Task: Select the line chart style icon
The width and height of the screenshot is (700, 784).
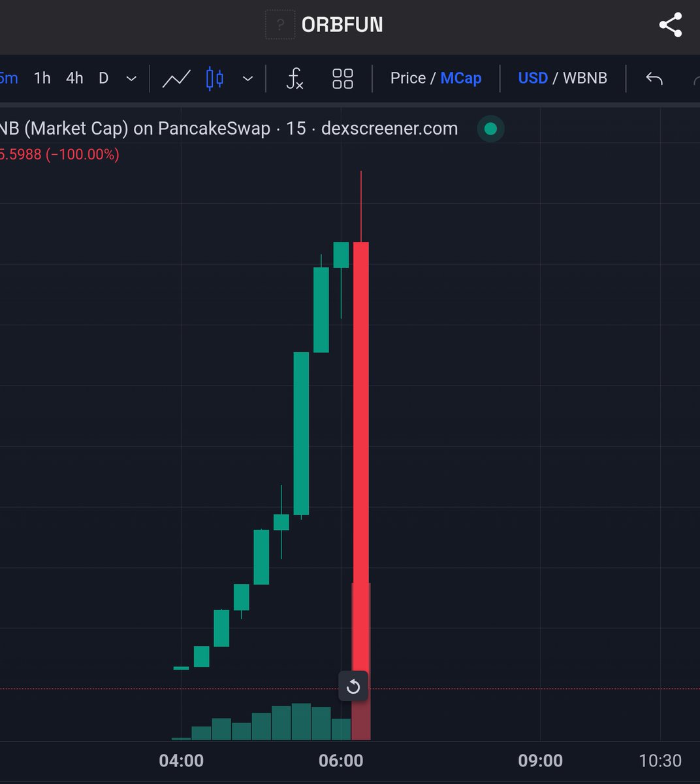Action: tap(176, 78)
